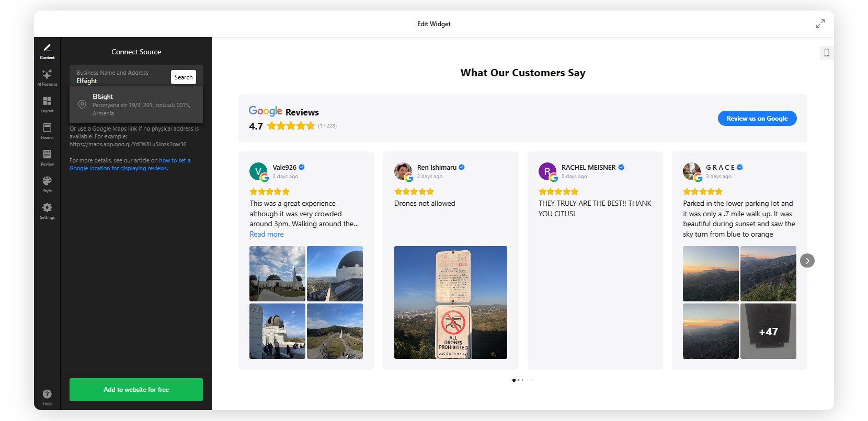Click the location pin icon for Elfsight
Viewport: 868px width, 421px height.
point(82,104)
